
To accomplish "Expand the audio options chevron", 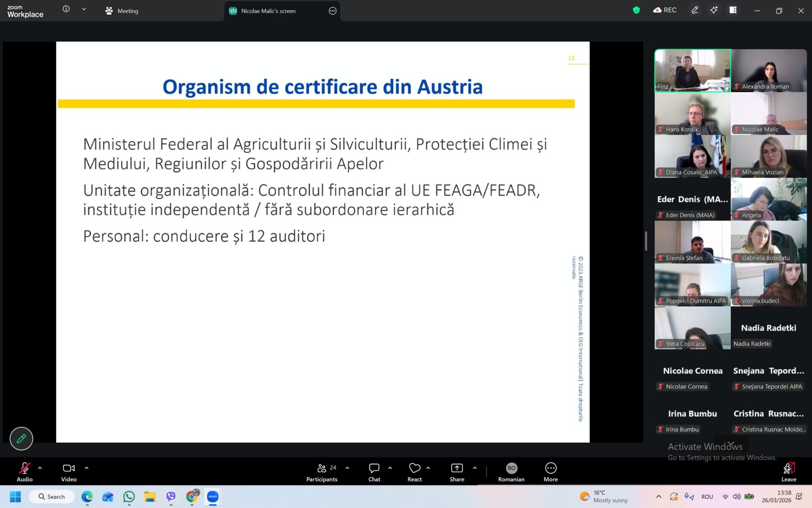I will pos(40,468).
